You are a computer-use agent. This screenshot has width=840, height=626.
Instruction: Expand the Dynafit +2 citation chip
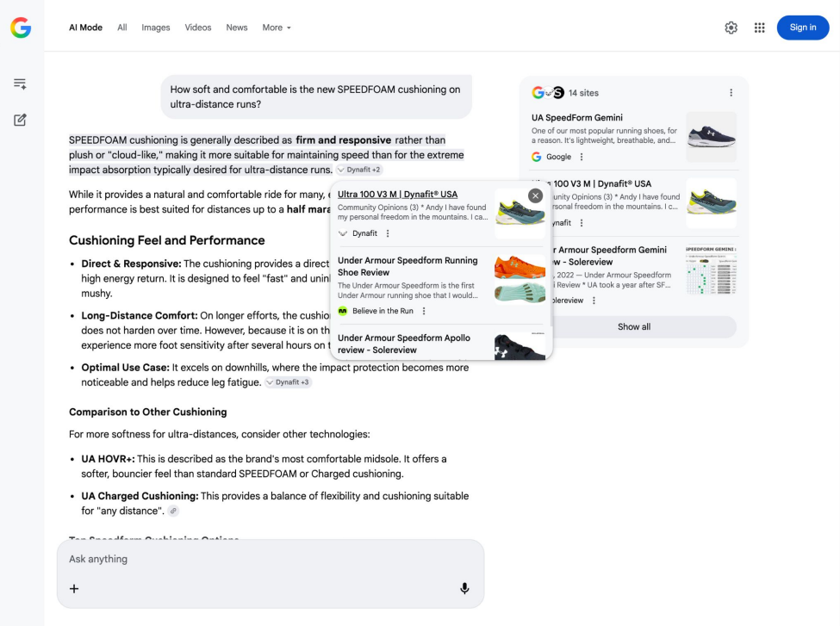(x=359, y=170)
